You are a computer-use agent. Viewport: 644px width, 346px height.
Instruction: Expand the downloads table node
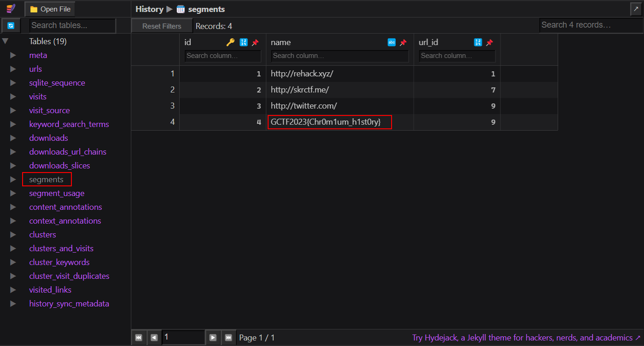click(x=13, y=138)
